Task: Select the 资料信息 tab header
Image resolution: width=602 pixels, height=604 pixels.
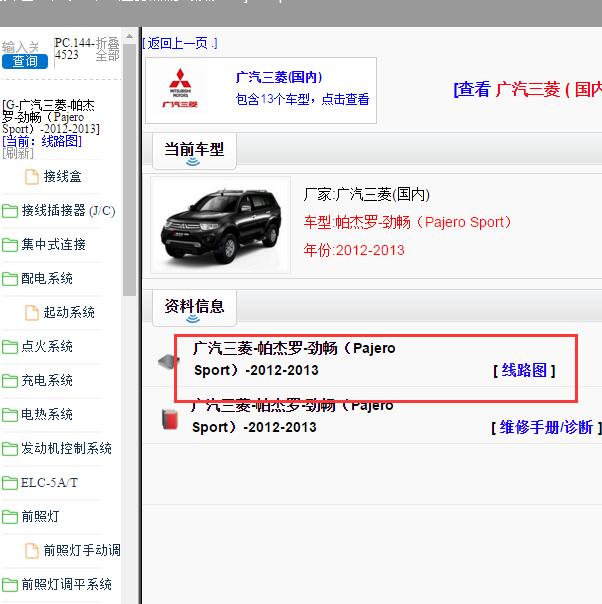Action: [x=194, y=307]
